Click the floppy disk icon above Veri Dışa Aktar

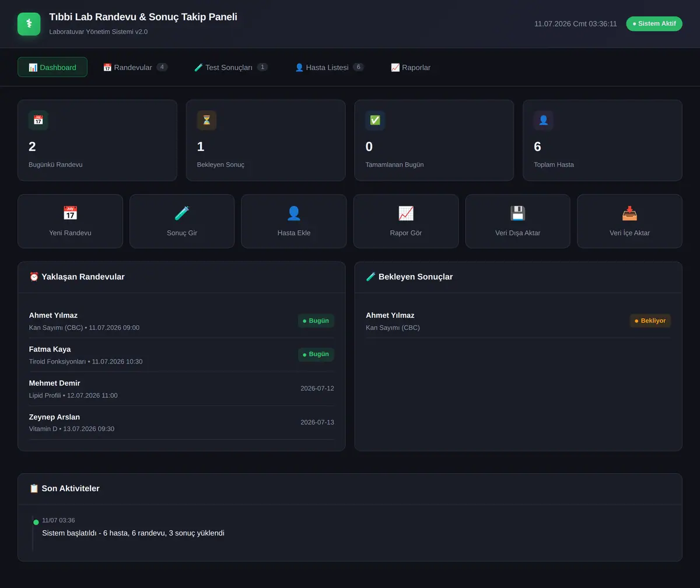pos(518,213)
